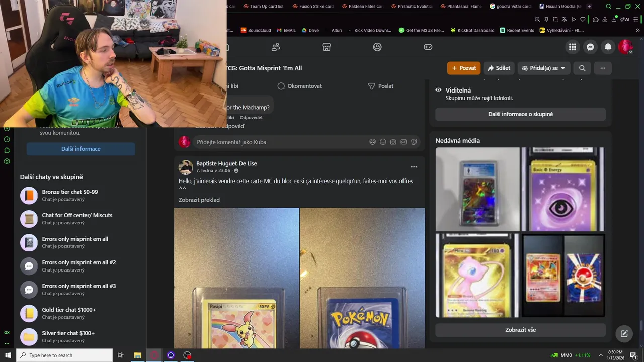644x362 pixels.
Task: Show hidden system tray icons chevron
Action: (600, 355)
